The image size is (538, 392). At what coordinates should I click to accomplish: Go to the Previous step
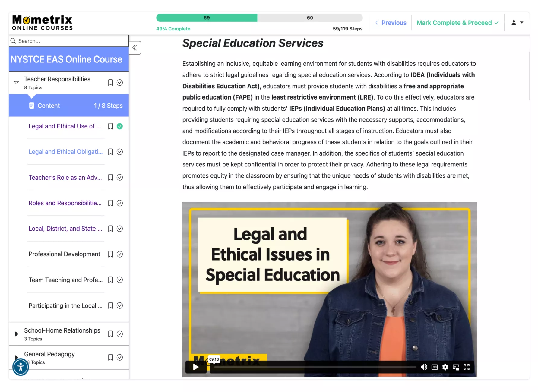tap(391, 23)
